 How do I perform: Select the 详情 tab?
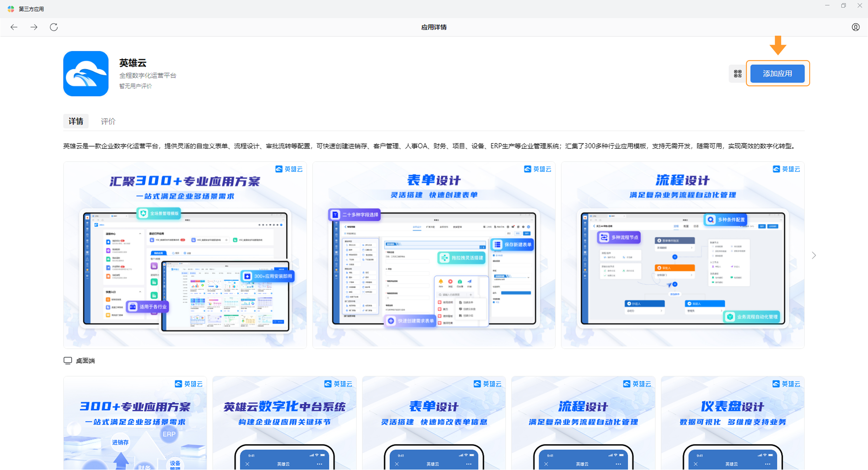click(76, 121)
